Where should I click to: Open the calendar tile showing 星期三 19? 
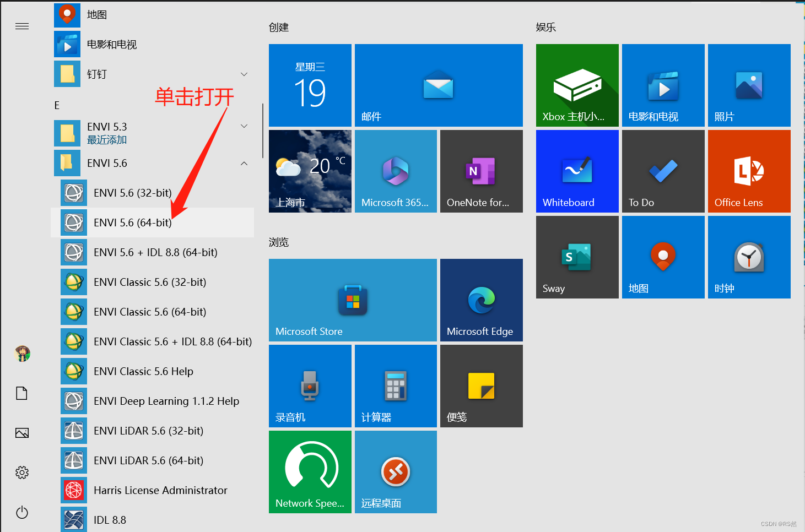coord(310,85)
